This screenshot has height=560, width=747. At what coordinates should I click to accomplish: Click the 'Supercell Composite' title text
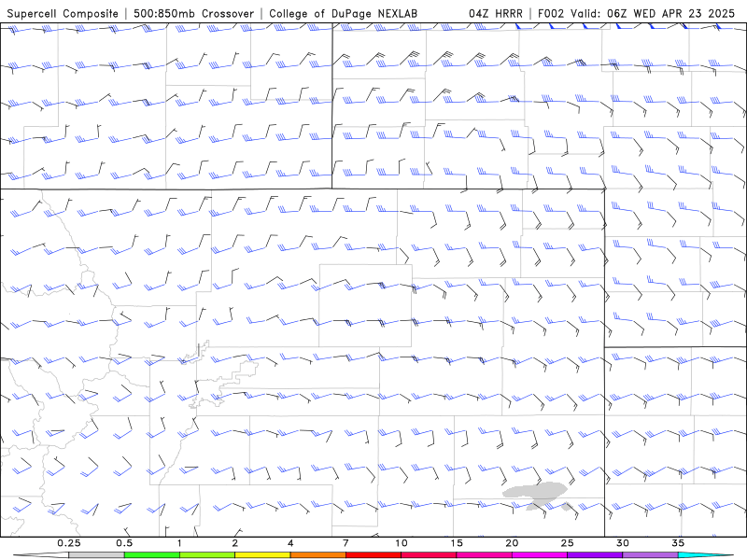[x=63, y=14]
